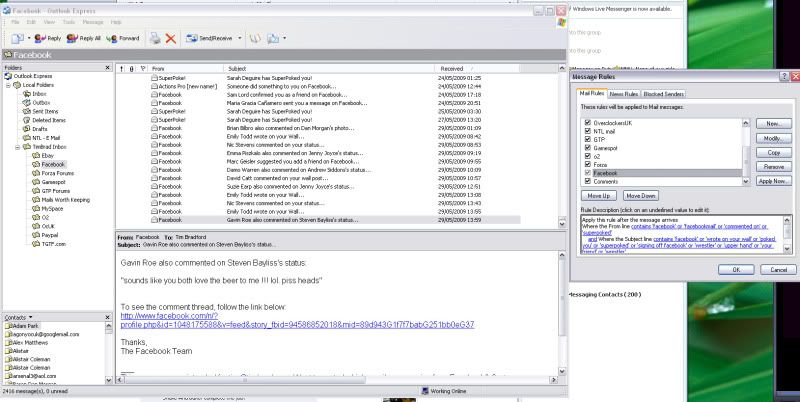Toggle the Comments rule checkbox
The height and width of the screenshot is (402, 800).
tap(588, 181)
